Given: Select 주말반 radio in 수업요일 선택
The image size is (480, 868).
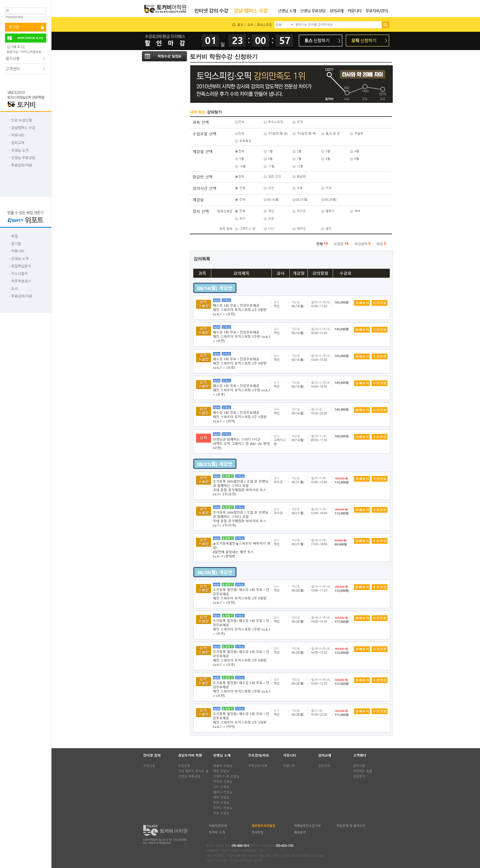Looking at the screenshot, I should coord(351,134).
